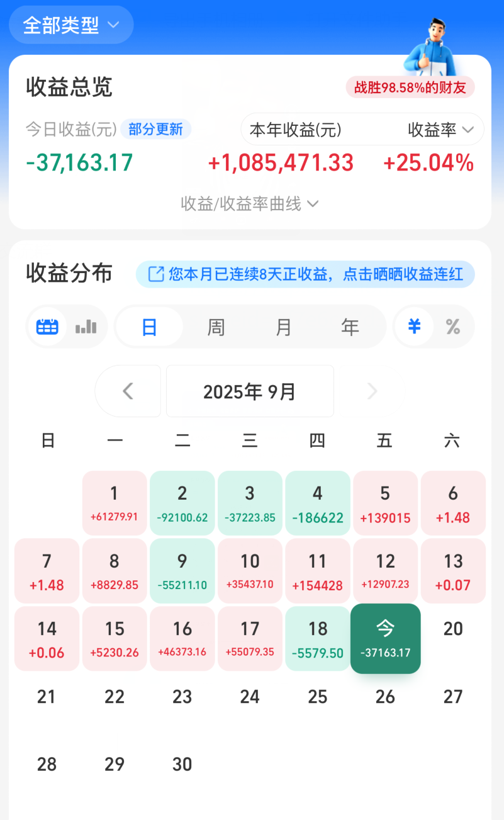
Task: Open September 4 cell with -186622
Action: tap(318, 503)
